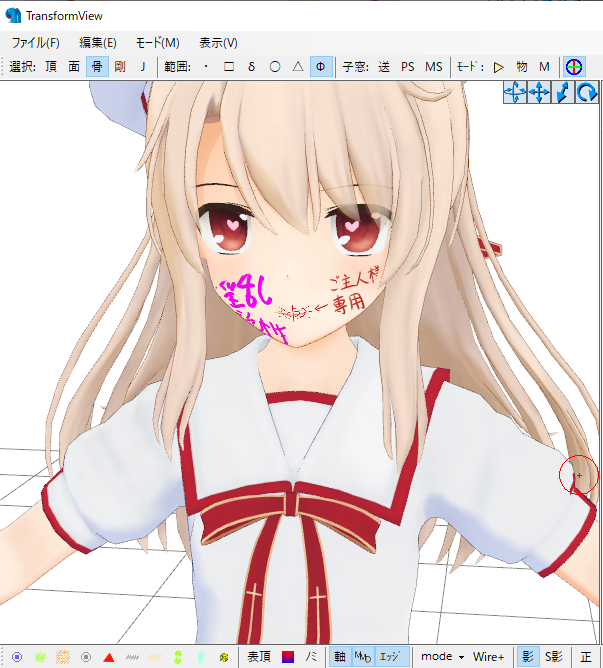
Task: Open the ファイル(F) menu
Action: 35,43
